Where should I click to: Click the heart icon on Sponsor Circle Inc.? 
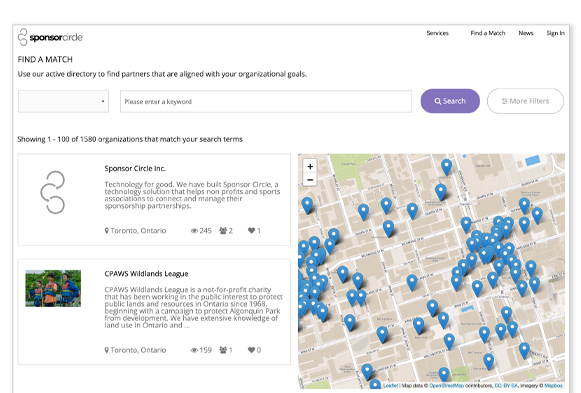[251, 230]
